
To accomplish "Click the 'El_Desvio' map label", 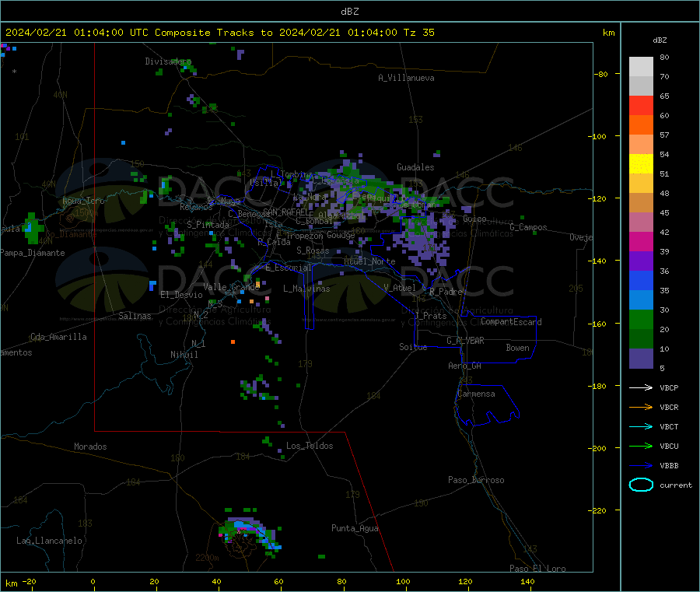I will click(181, 295).
